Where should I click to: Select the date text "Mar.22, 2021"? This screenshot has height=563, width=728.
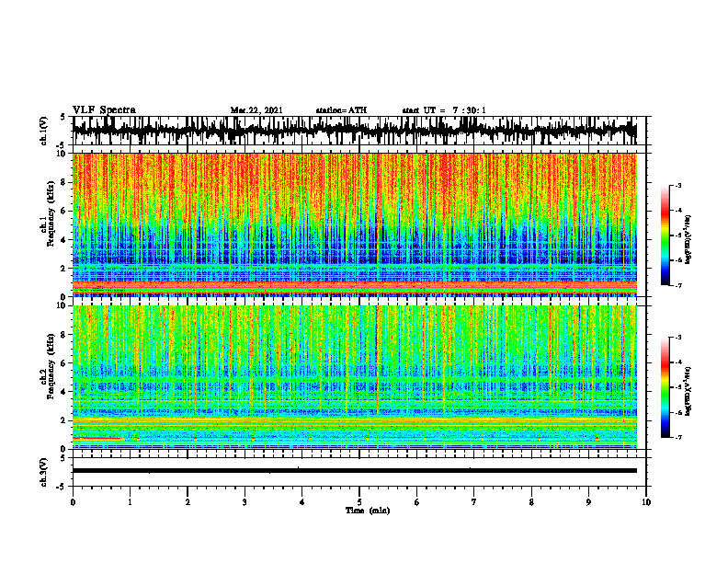[x=256, y=110]
